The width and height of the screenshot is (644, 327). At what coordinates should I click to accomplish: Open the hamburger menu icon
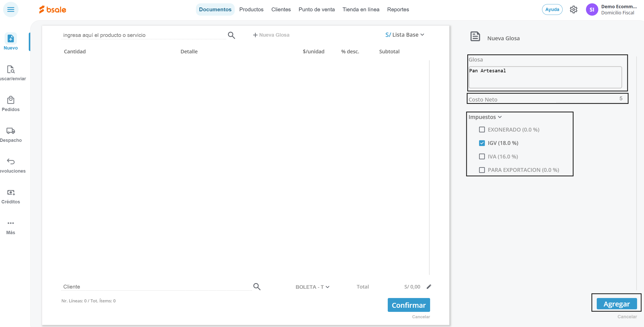11,9
